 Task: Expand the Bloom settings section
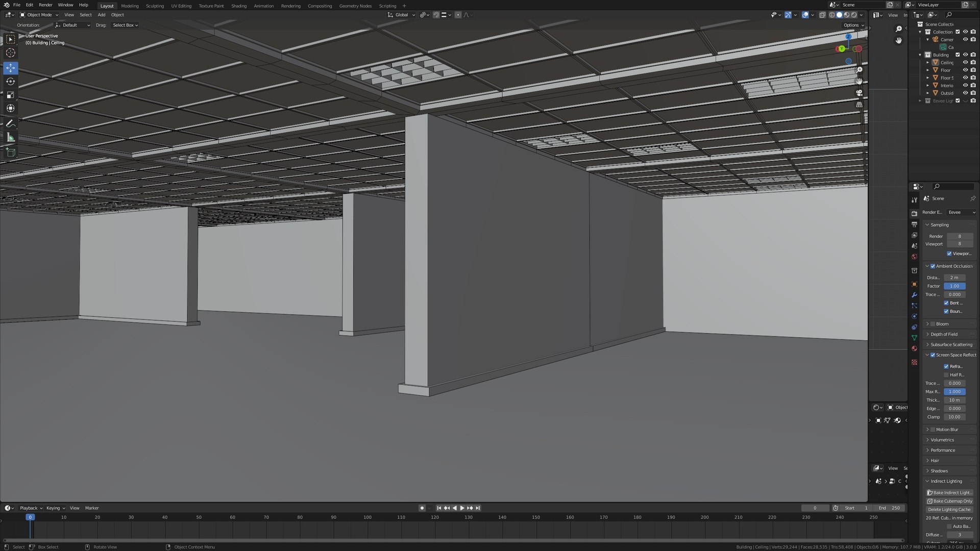point(927,323)
